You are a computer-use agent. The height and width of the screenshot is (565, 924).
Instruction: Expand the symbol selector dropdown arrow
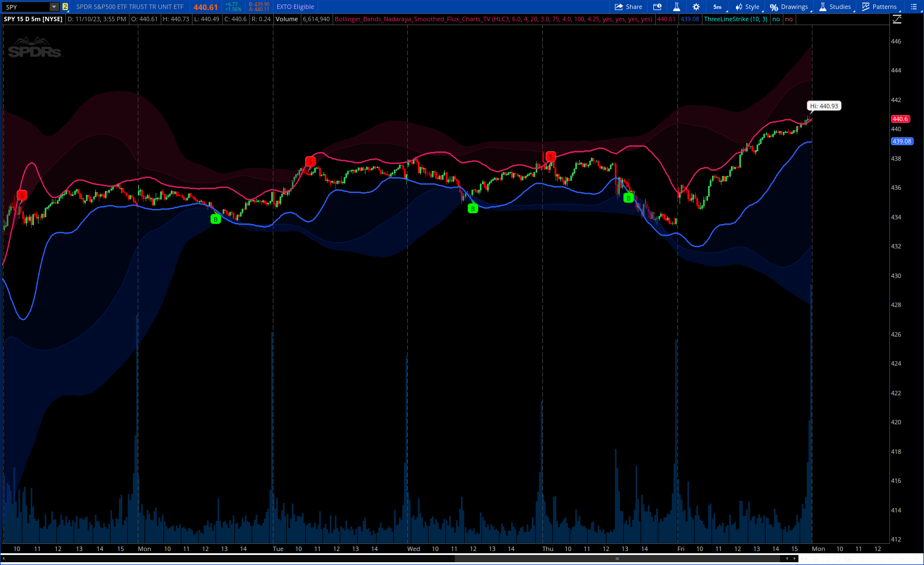pos(54,7)
